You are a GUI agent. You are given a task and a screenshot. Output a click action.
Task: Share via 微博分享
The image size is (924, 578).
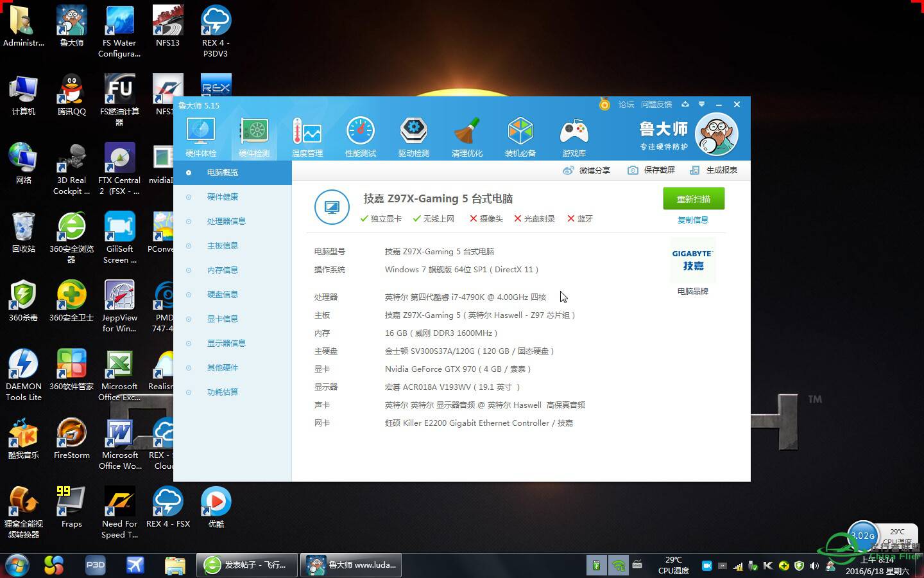coord(586,170)
